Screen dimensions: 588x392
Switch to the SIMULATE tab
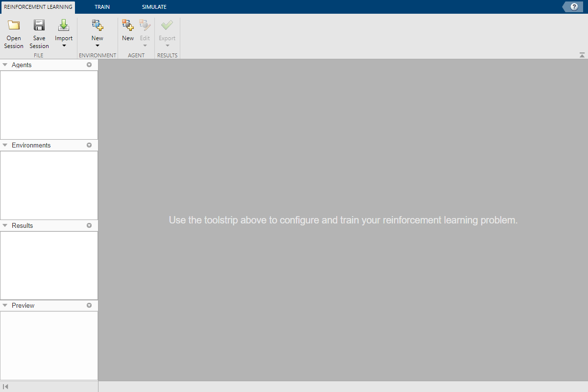pos(154,7)
